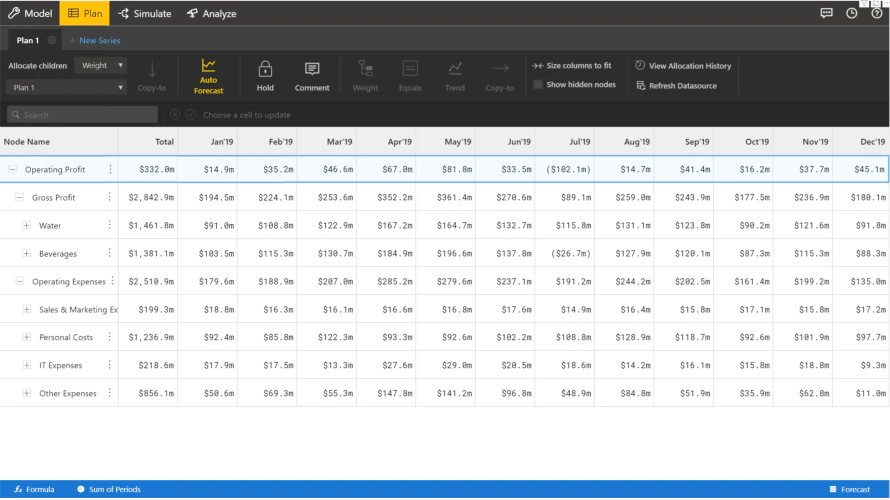Enable Show hidden nodes checkbox
Screen dimensions: 890x500
point(538,85)
